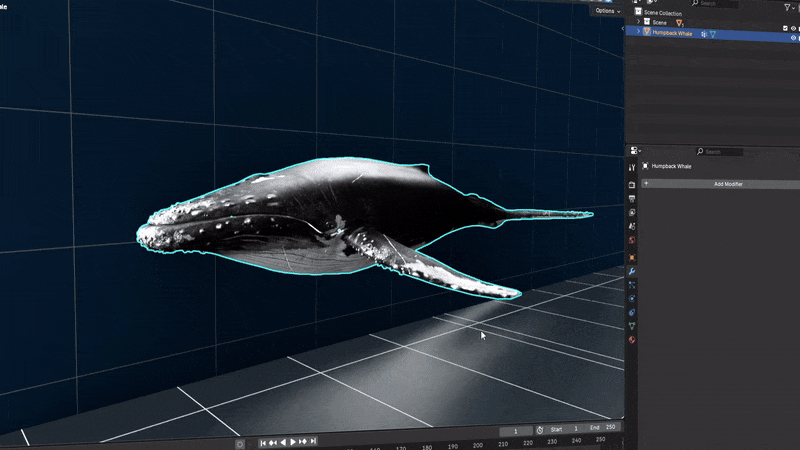Toggle Scene collection exclude checkbox

pyautogui.click(x=785, y=28)
